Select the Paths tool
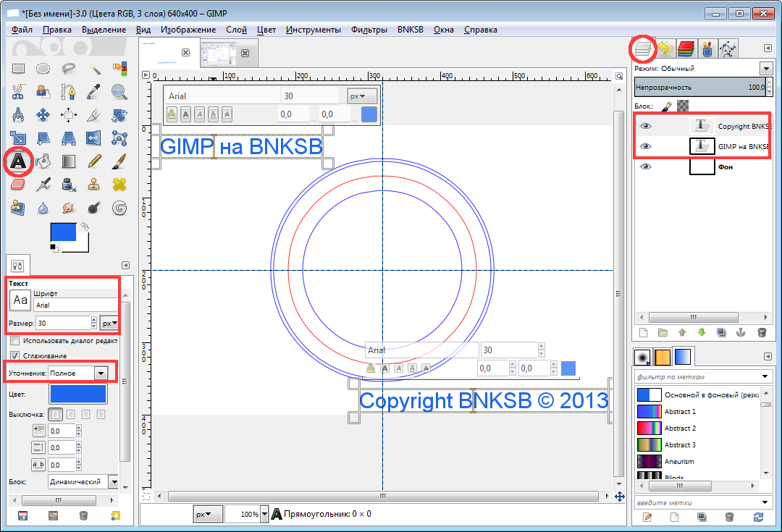The image size is (782, 532). (x=68, y=92)
